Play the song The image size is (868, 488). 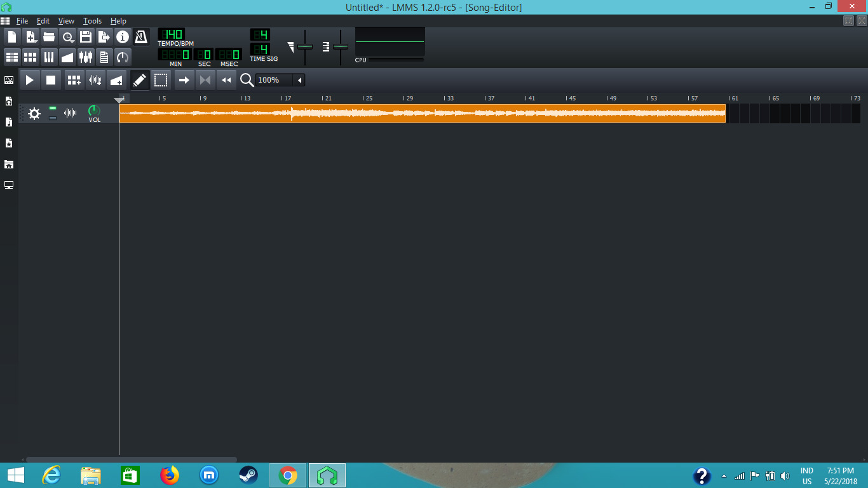(29, 80)
